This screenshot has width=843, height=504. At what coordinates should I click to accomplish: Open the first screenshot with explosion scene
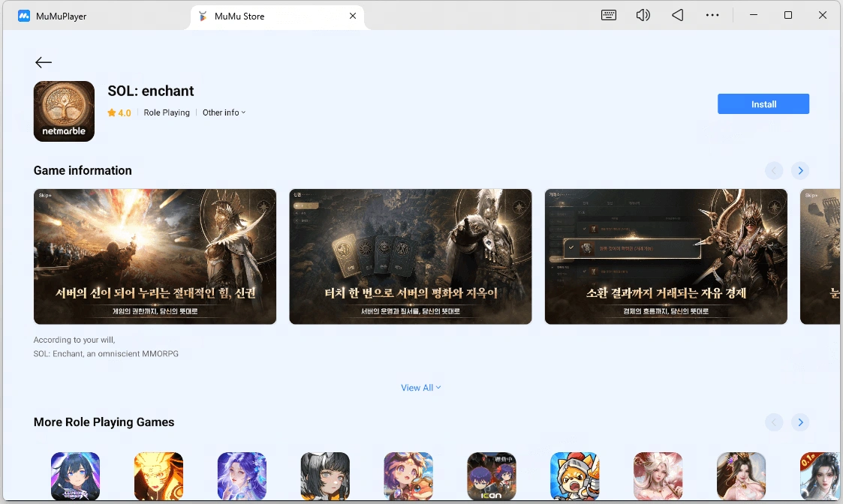[155, 256]
